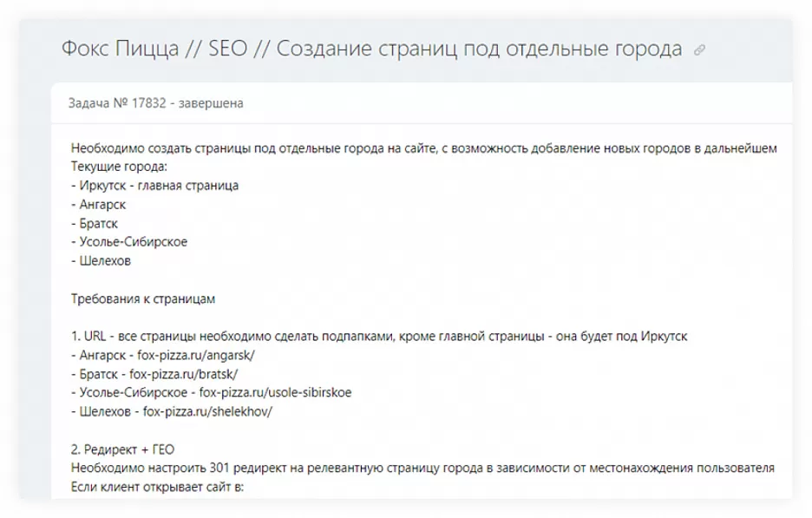
Task: Click the link icon beside the page title
Action: 699,50
